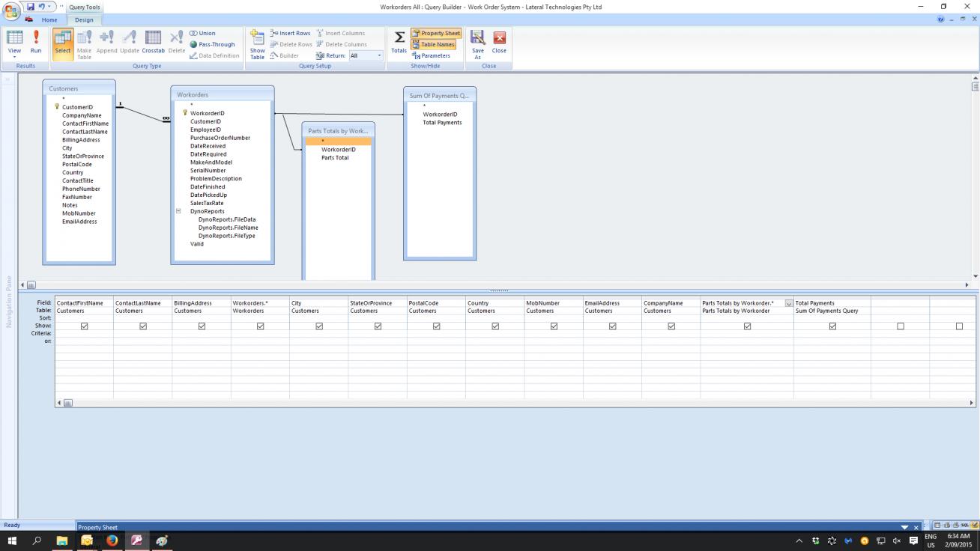Choose the Make Table query type
Image resolution: width=980 pixels, height=551 pixels.
pos(84,43)
